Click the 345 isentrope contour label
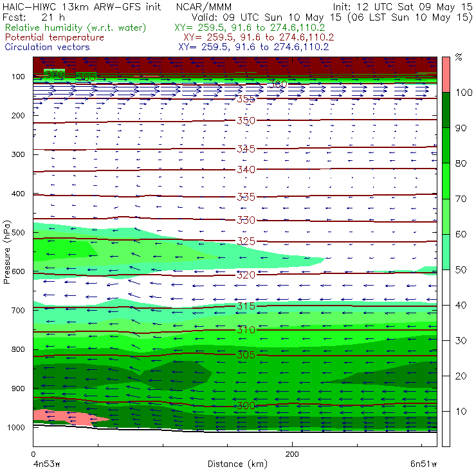476x476 pixels. click(x=246, y=149)
